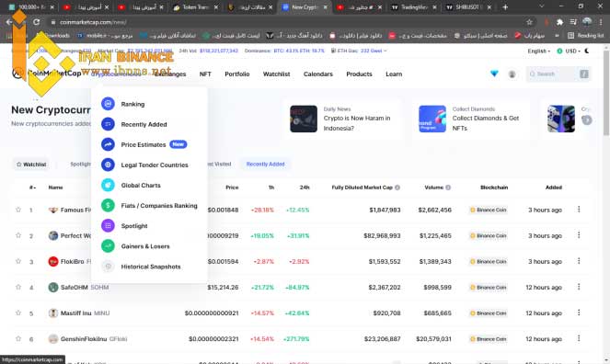Open a new browser tab
This screenshot has width=610, height=364.
tap(505, 7)
